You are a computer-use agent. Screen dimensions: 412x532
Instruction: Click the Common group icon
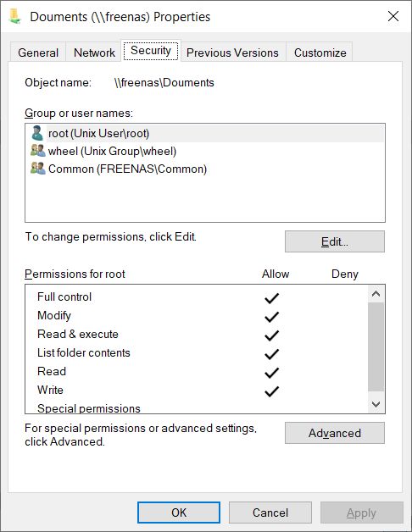[37, 169]
